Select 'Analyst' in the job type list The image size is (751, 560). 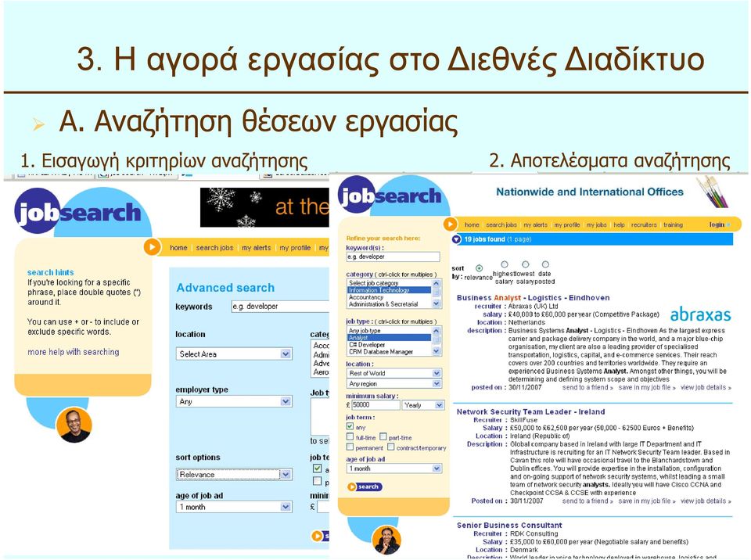389,337
